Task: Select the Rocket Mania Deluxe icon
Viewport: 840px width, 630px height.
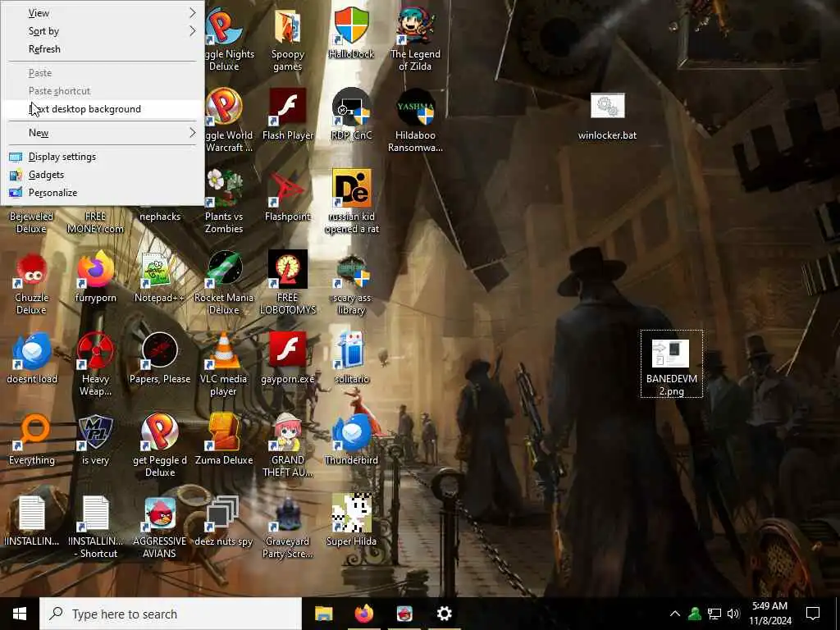Action: pos(224,270)
